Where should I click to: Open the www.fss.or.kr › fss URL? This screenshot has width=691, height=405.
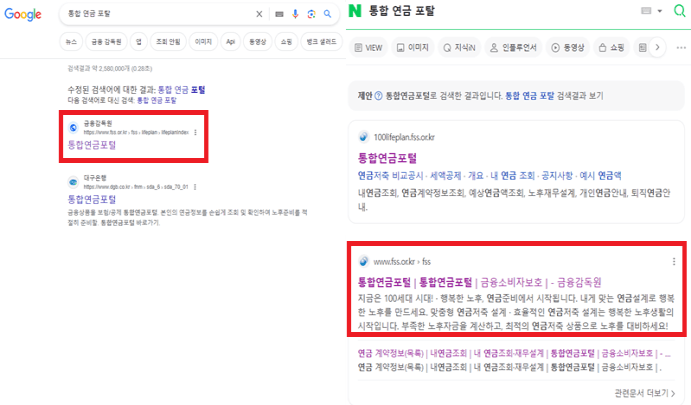click(402, 262)
